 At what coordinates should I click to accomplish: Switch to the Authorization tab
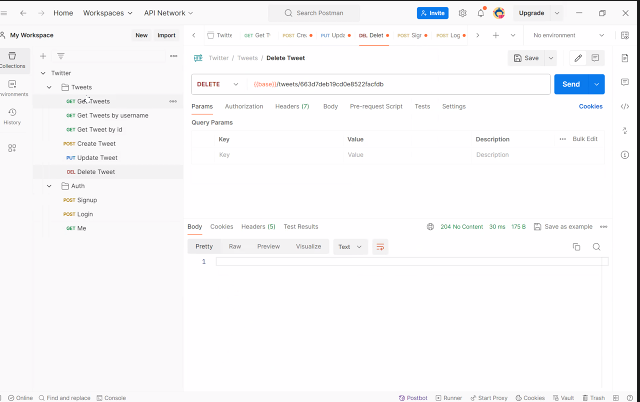coord(244,107)
